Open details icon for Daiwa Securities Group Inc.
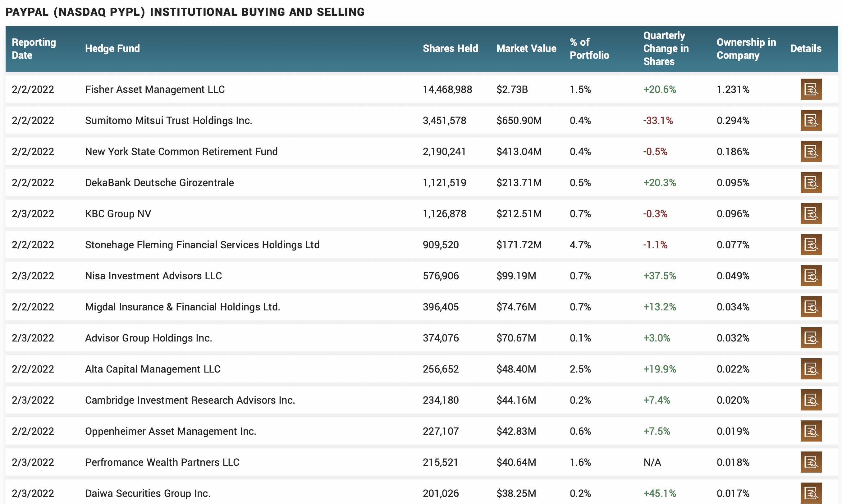 (811, 493)
